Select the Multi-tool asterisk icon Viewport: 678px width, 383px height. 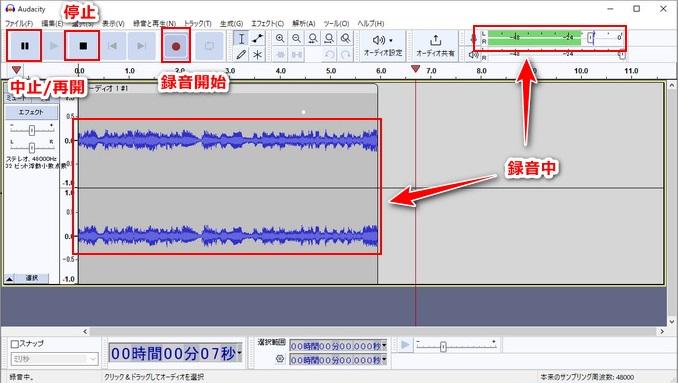[x=258, y=54]
